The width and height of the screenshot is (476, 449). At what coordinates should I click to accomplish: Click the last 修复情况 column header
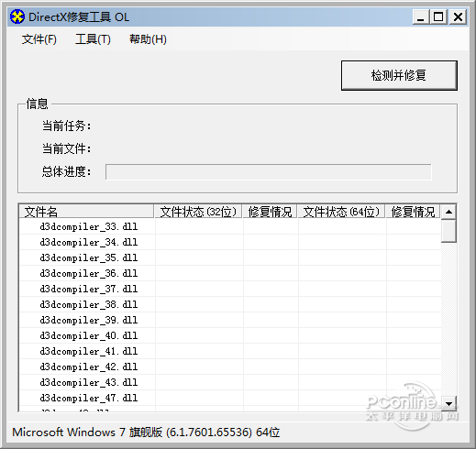413,212
